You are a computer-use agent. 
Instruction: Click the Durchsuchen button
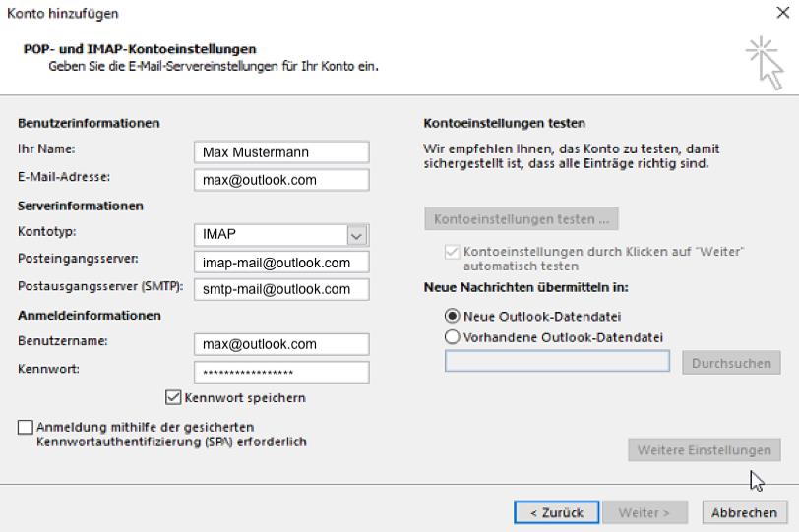click(x=730, y=363)
